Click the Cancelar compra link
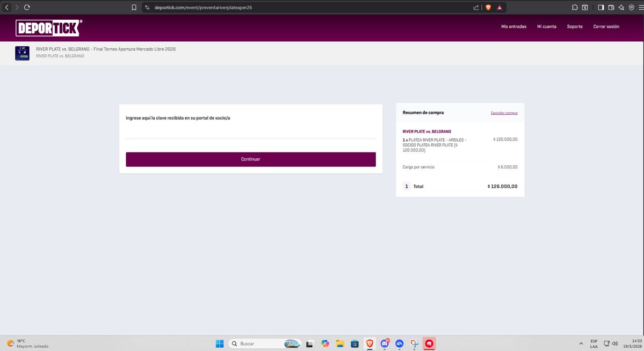This screenshot has height=351, width=644. pyautogui.click(x=504, y=113)
